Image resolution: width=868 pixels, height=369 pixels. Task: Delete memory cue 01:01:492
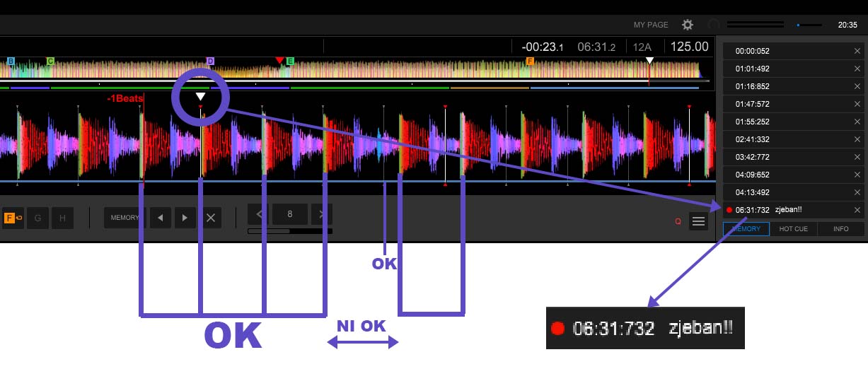857,69
